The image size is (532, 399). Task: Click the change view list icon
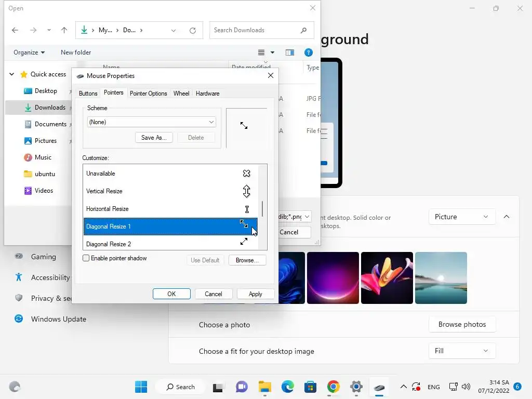click(261, 52)
